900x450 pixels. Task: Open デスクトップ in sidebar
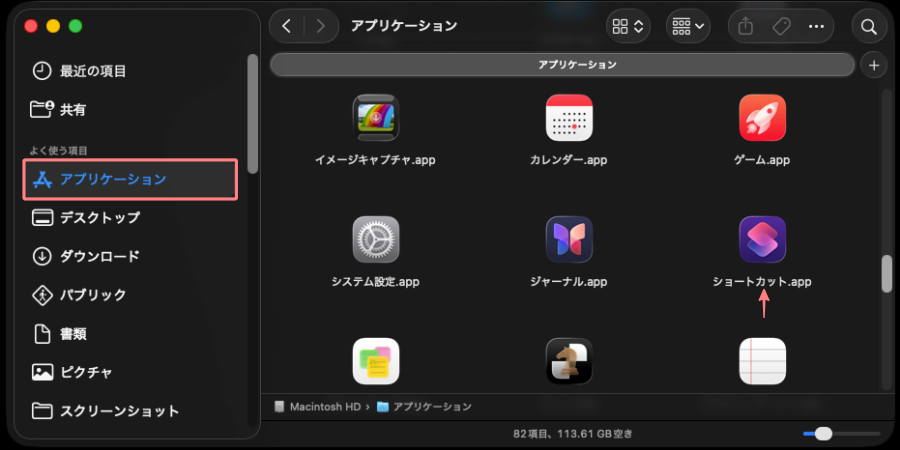click(x=130, y=218)
